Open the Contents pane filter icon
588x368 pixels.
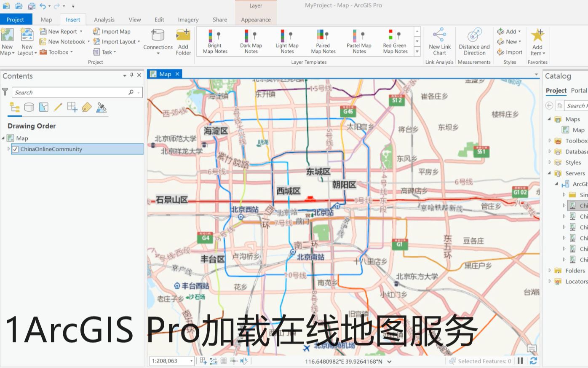click(5, 92)
